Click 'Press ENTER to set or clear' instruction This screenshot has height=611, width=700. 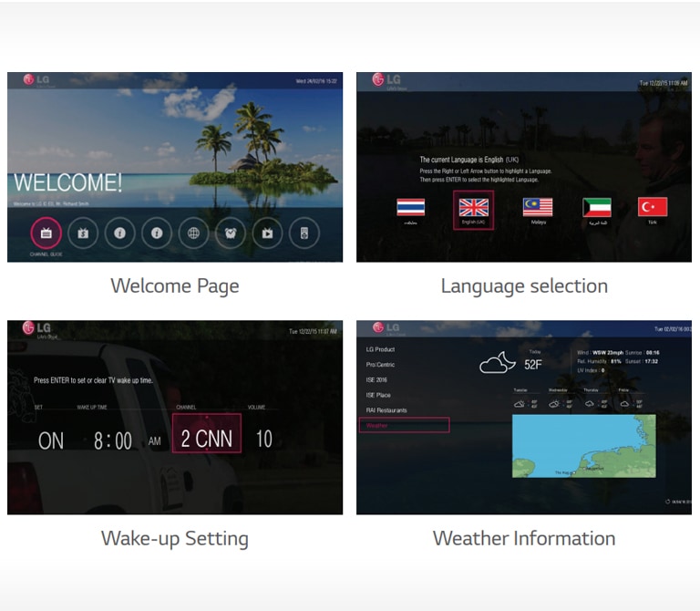click(93, 380)
